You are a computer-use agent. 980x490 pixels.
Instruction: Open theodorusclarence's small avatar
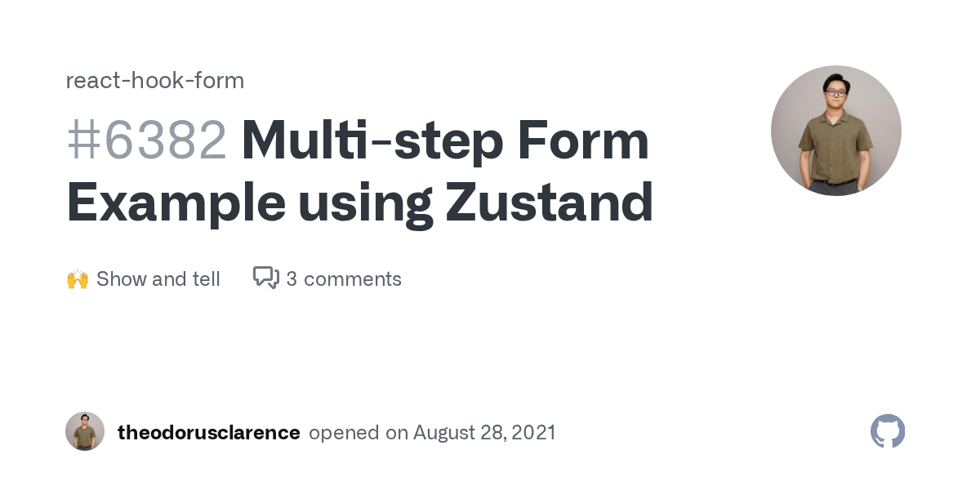pyautogui.click(x=85, y=431)
